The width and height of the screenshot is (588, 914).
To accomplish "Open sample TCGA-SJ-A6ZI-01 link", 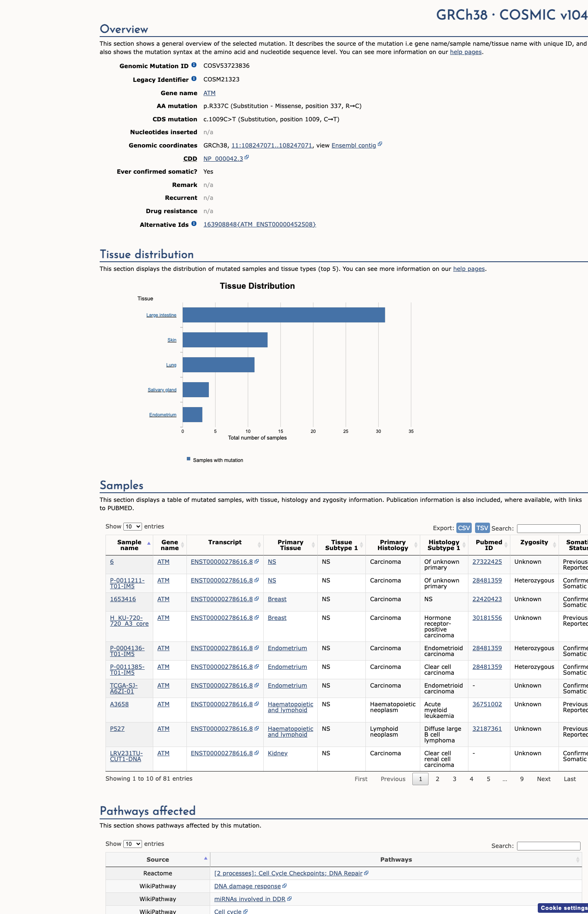I will [124, 688].
